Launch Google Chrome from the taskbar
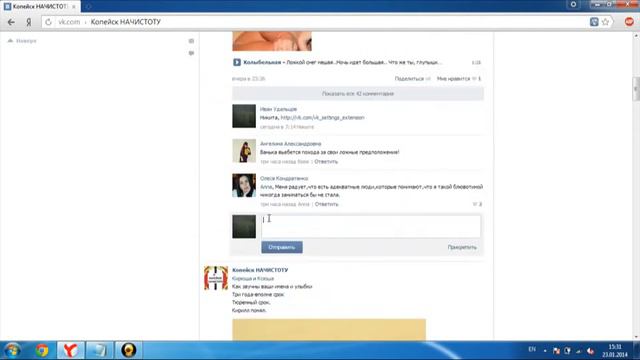 [42, 350]
